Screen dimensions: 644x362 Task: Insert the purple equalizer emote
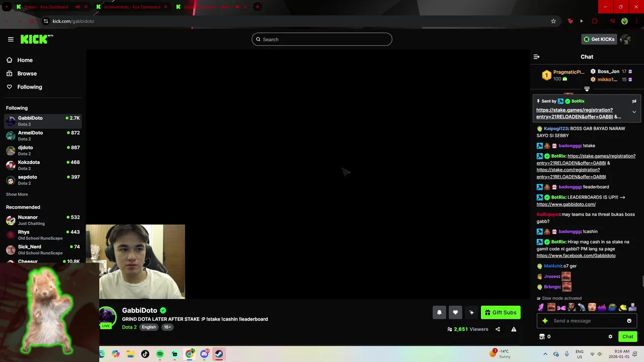point(602,307)
